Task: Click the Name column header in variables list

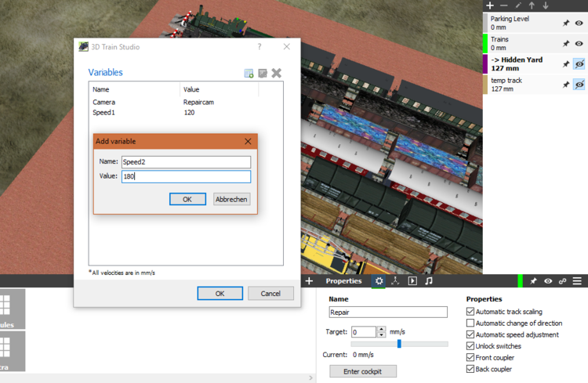Action: 135,89
